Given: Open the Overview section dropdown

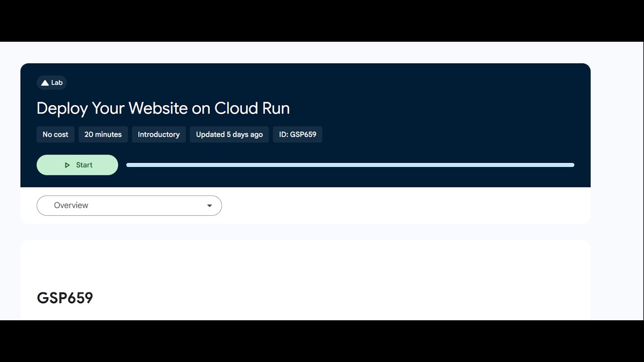Looking at the screenshot, I should pyautogui.click(x=129, y=205).
